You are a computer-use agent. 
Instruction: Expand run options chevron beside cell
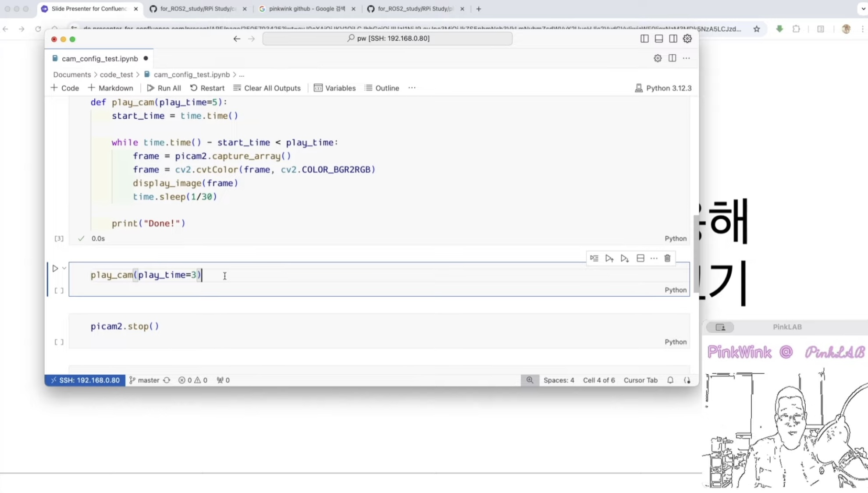pyautogui.click(x=64, y=268)
